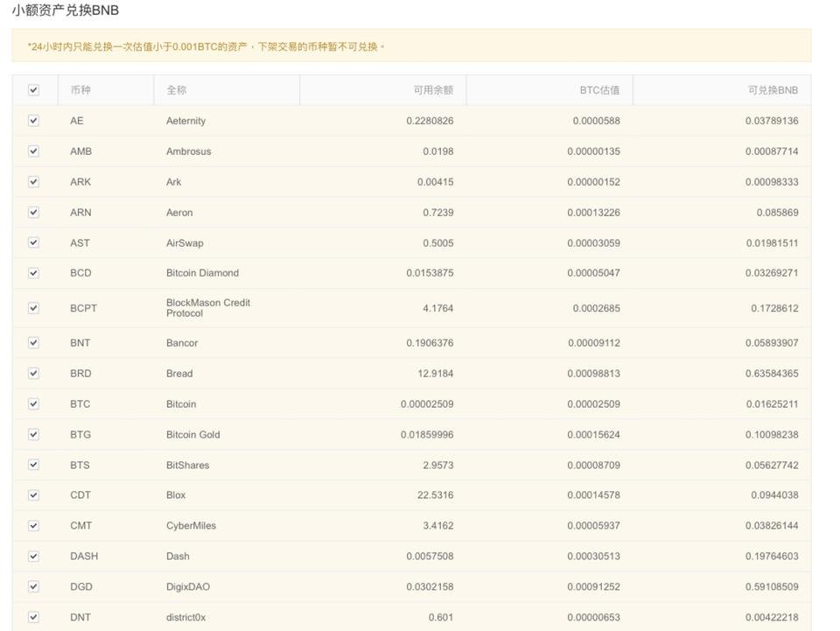Click the Bread name cell
Viewport: 840px width, 631px height.
point(179,374)
